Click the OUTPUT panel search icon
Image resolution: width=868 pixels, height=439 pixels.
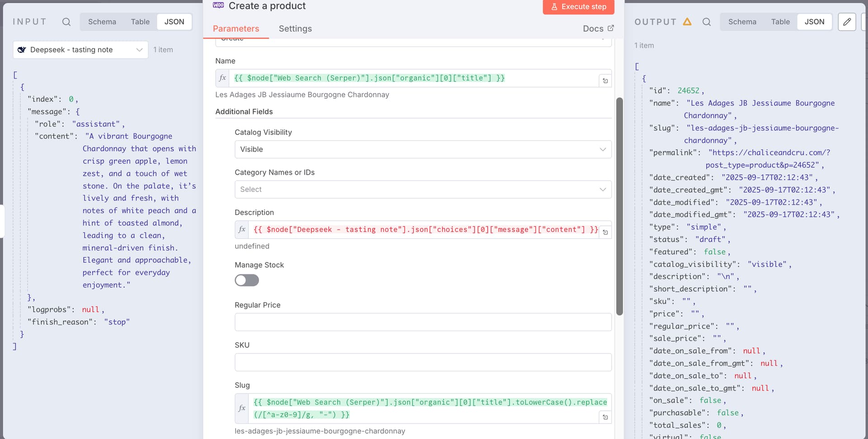(707, 22)
